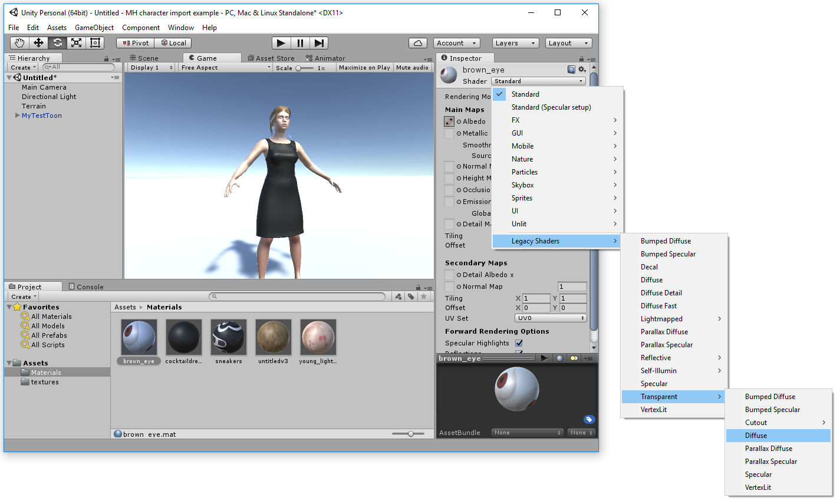The width and height of the screenshot is (840, 504).
Task: Toggle the Hierarchy panel lock
Action: point(106,58)
